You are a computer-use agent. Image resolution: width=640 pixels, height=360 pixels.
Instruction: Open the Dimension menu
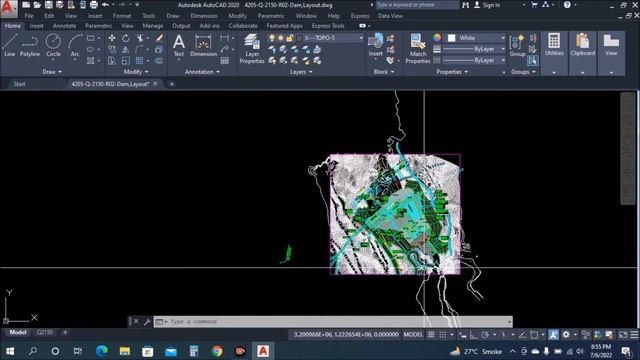(204, 16)
